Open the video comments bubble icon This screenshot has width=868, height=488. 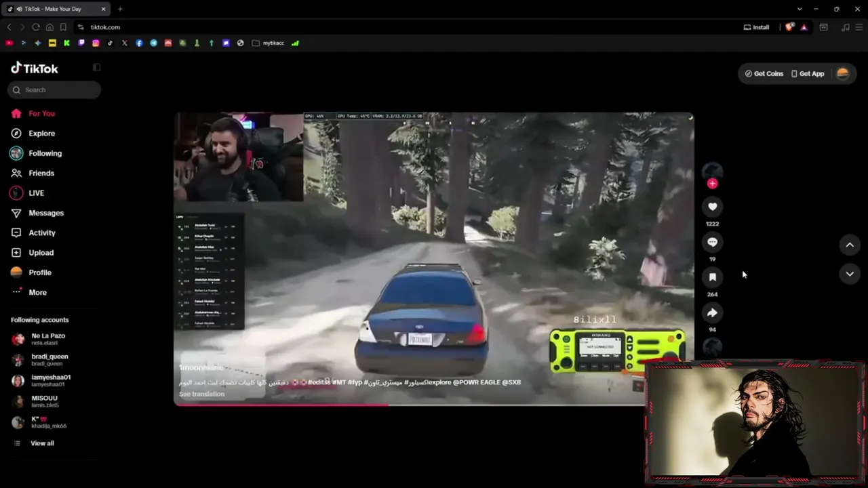[x=712, y=242]
